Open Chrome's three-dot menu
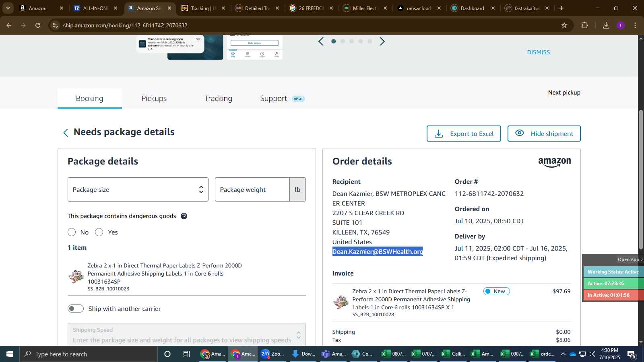Screen dimensions: 644x362 click(635, 25)
